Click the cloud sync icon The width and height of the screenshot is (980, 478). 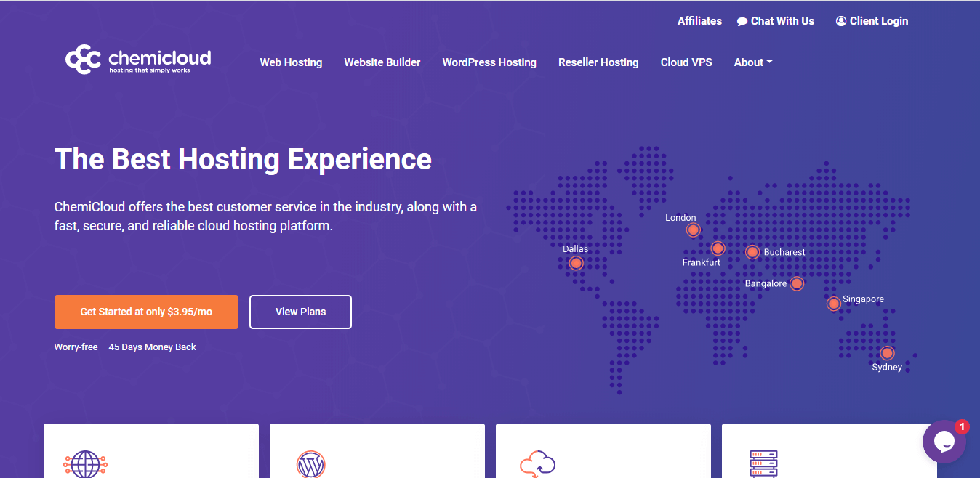click(x=537, y=464)
